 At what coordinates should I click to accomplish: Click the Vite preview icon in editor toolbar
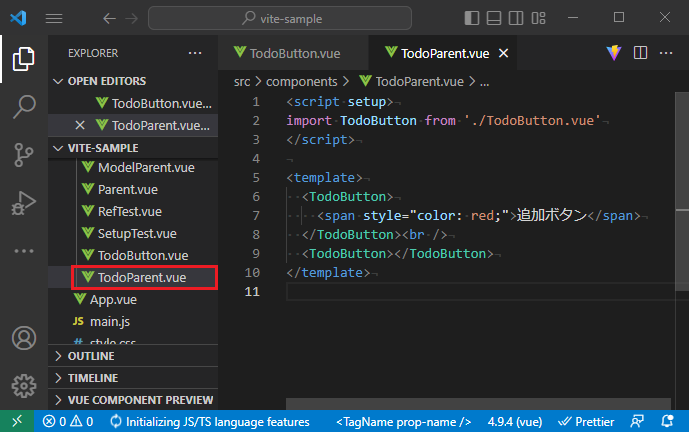614,53
